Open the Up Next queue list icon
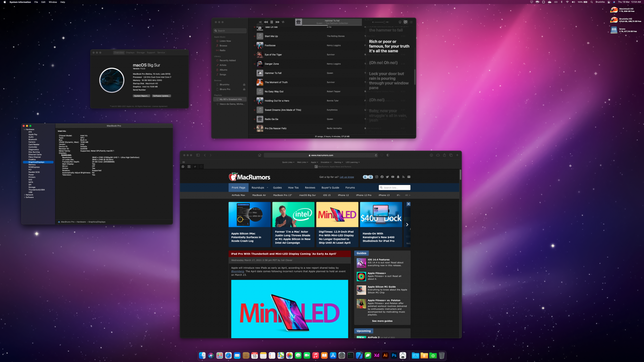644x362 pixels. [x=411, y=22]
